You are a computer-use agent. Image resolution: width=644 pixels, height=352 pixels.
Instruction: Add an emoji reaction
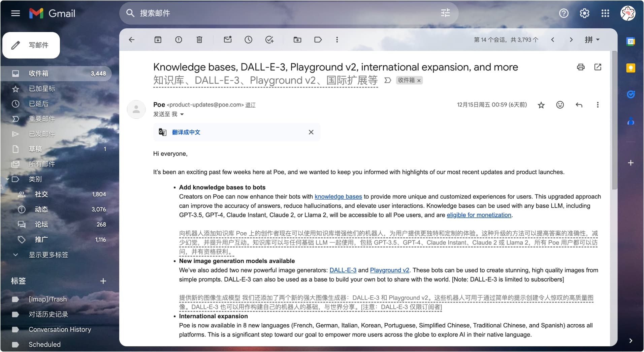(560, 105)
